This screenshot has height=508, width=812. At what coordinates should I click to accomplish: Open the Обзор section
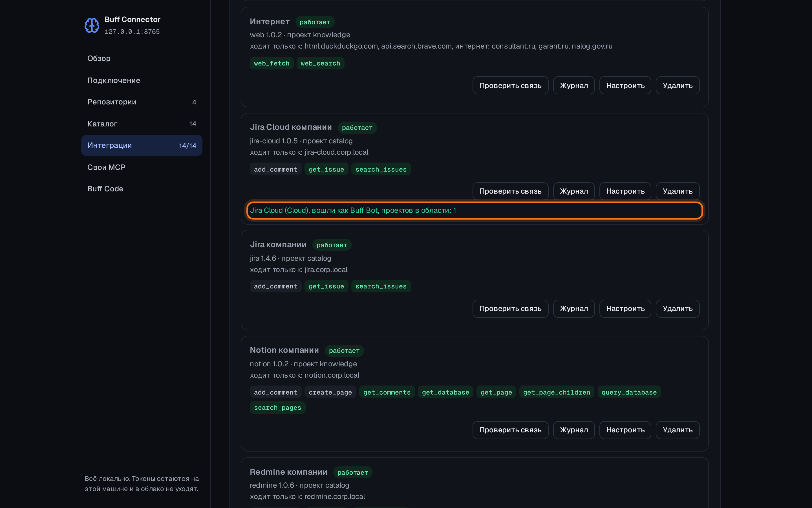coord(142,58)
